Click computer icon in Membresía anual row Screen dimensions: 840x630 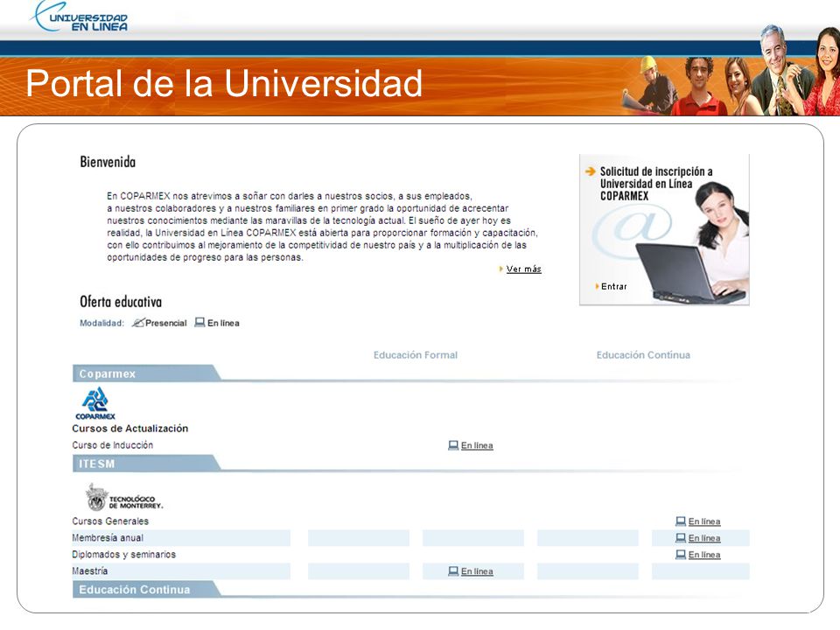[x=681, y=538]
